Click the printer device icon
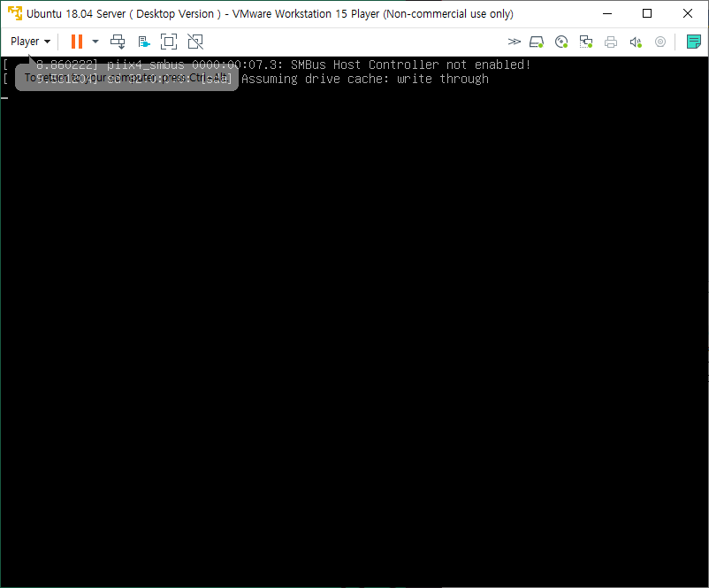 click(611, 42)
